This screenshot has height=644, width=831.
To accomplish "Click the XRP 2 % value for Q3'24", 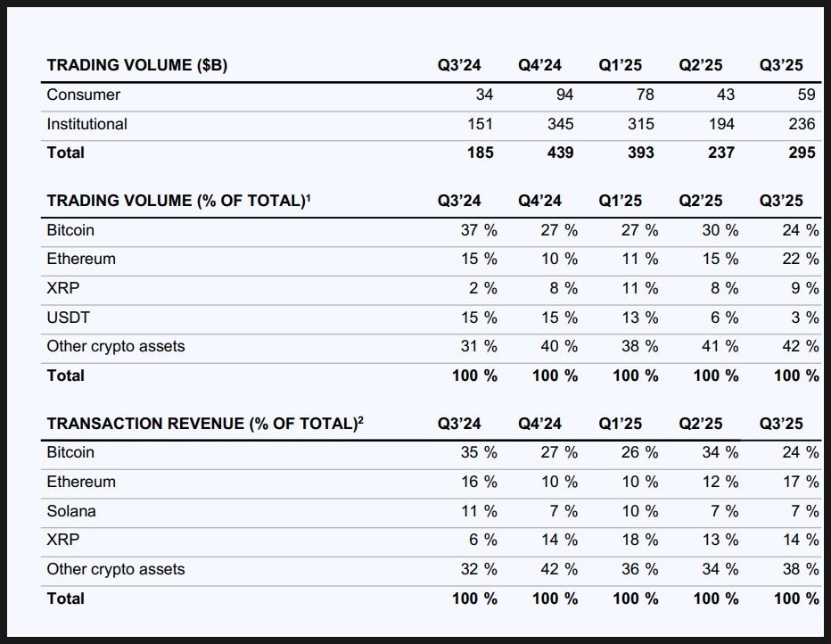I will [x=483, y=288].
